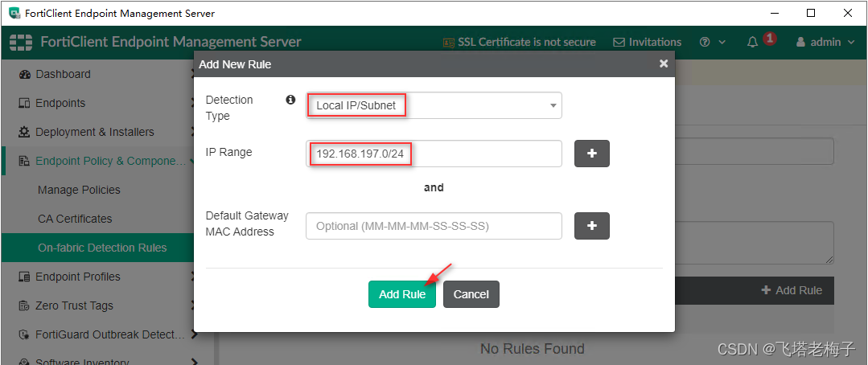This screenshot has height=365, width=868.
Task: Click the Endpoint Policy & Components icon
Action: coord(24,161)
